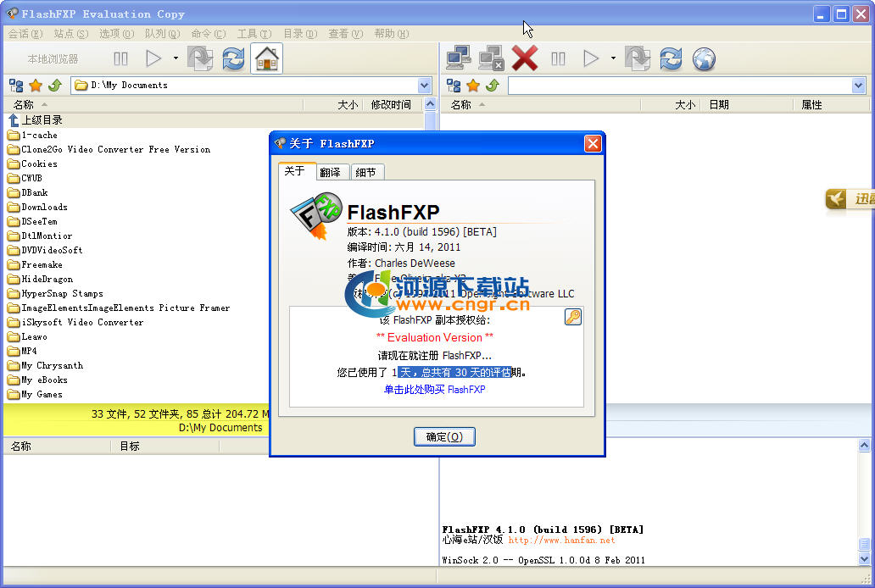Screen dimensions: 875x588
Task: Click the key registration icon
Action: 573,317
